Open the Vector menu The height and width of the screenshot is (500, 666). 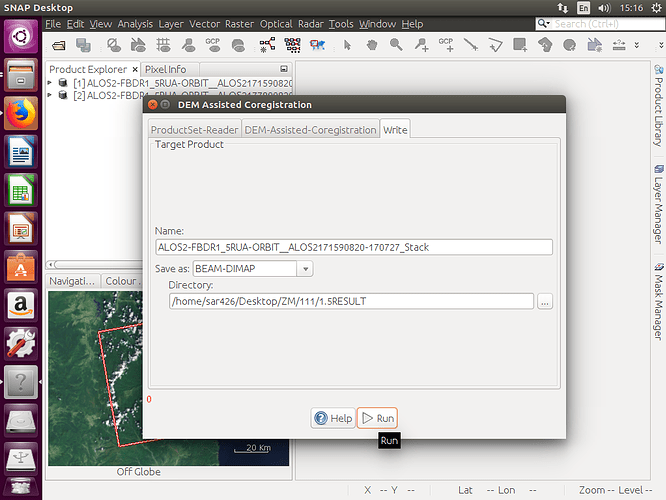205,24
